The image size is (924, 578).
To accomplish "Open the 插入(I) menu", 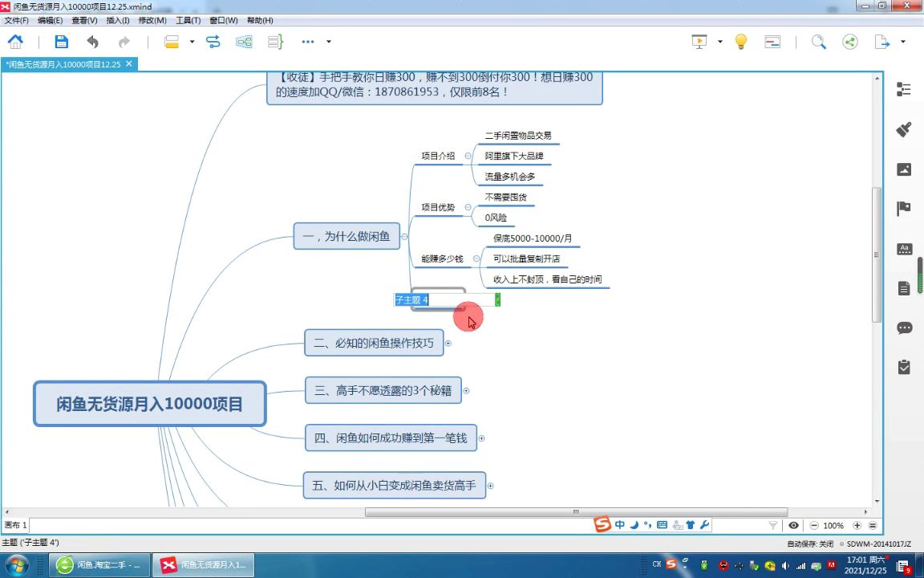I will click(x=117, y=20).
